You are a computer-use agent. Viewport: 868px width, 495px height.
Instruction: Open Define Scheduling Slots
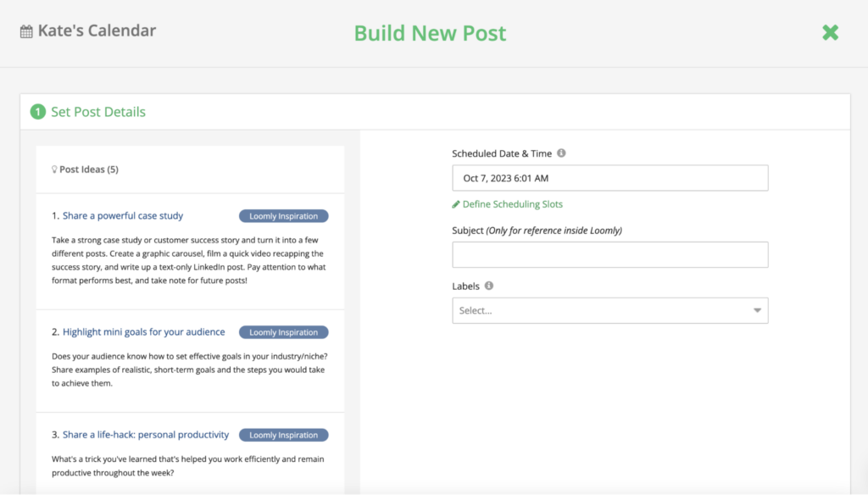[512, 203]
